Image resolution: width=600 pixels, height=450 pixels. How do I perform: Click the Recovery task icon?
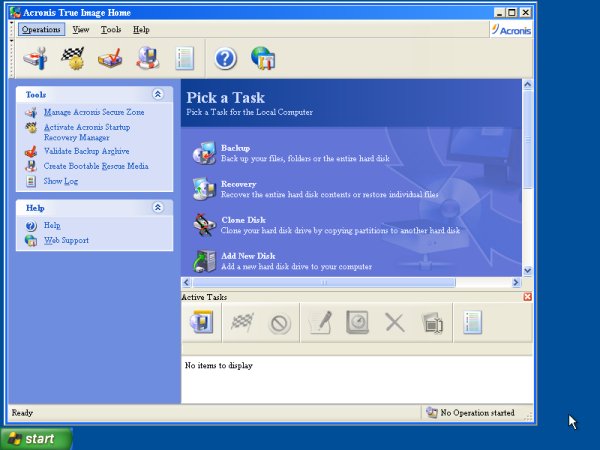tap(204, 189)
